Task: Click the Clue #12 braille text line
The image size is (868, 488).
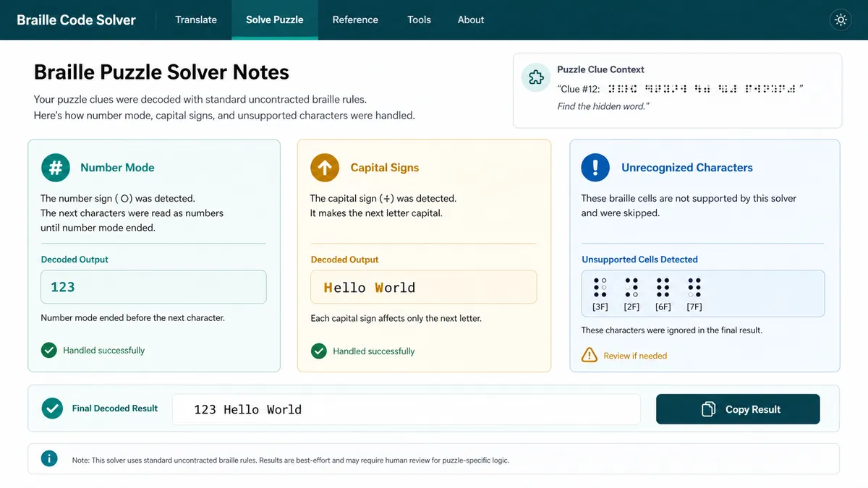Action: tap(681, 88)
